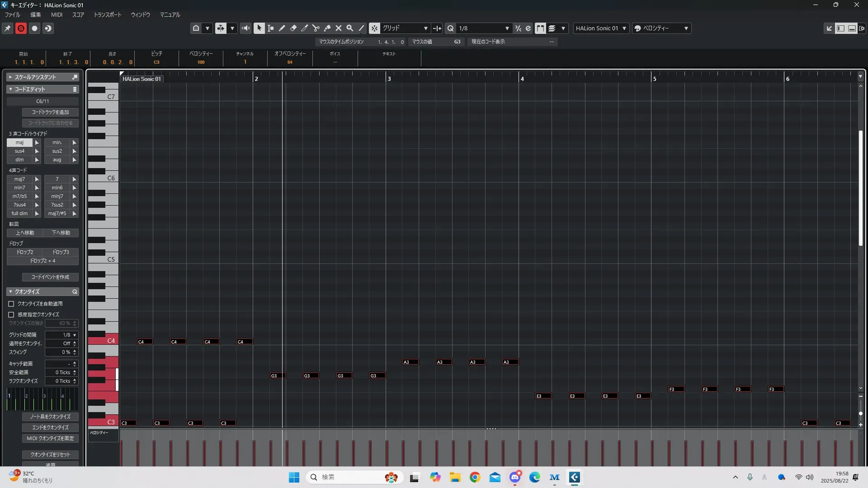Open the トランスポート menu
Screen dimensions: 868x488
pos(107,14)
